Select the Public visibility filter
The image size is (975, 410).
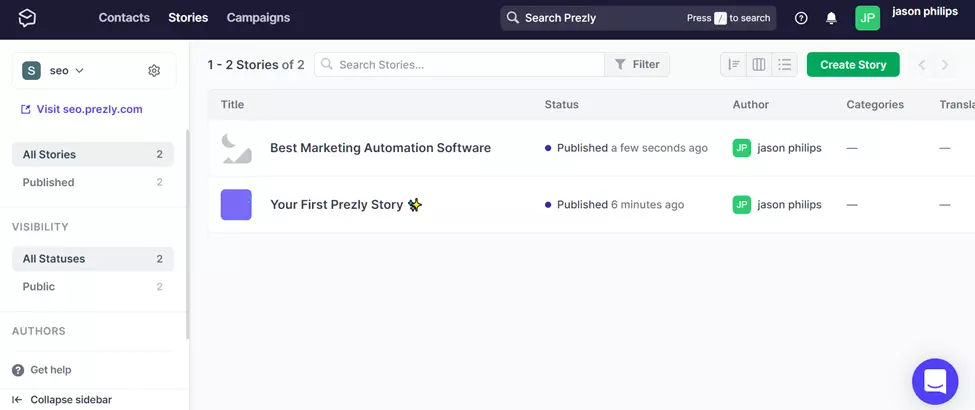point(93,287)
